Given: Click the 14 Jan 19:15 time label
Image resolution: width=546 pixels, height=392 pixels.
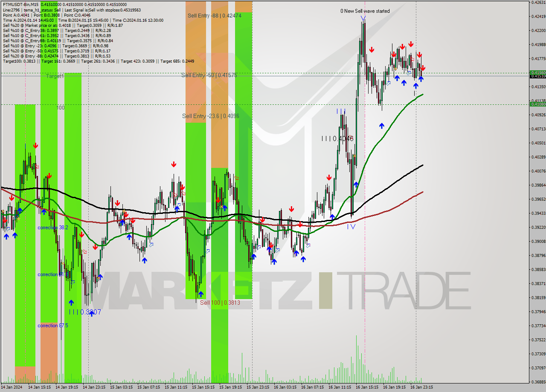Looking at the screenshot, I should [x=67, y=387].
